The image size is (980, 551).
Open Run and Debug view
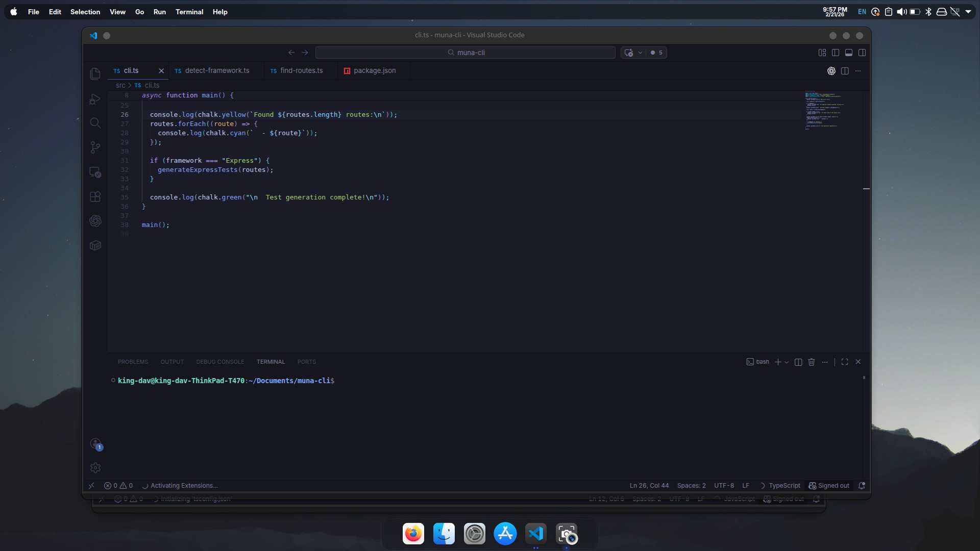coord(95,99)
